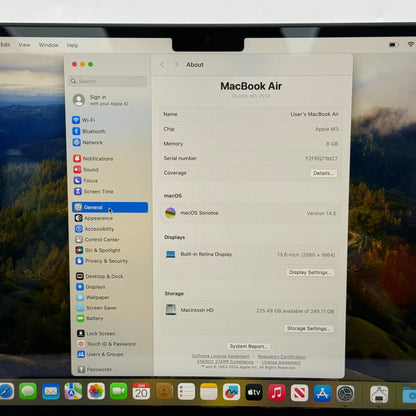This screenshot has width=416, height=416.
Task: Open Wallpaper settings in the sidebar
Action: pyautogui.click(x=93, y=297)
